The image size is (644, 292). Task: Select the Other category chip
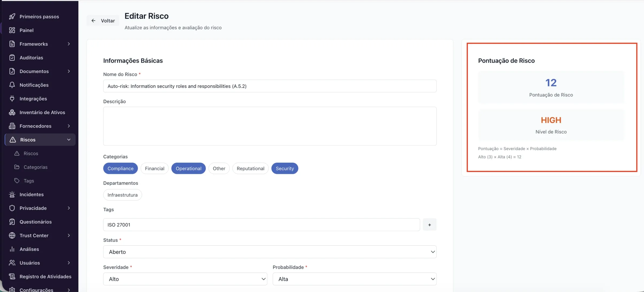219,168
